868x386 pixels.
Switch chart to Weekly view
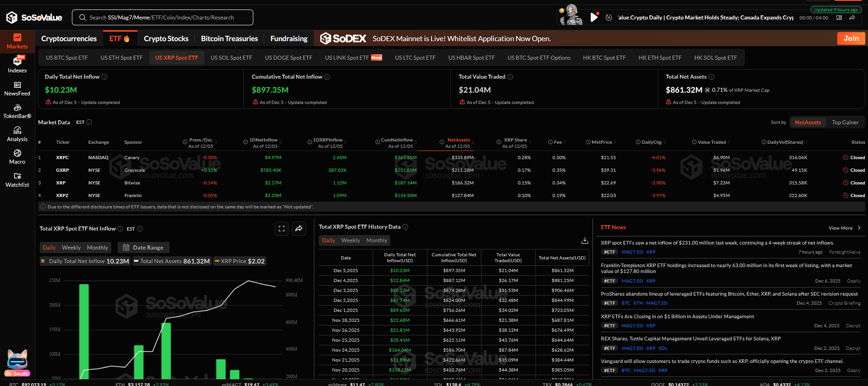point(71,248)
